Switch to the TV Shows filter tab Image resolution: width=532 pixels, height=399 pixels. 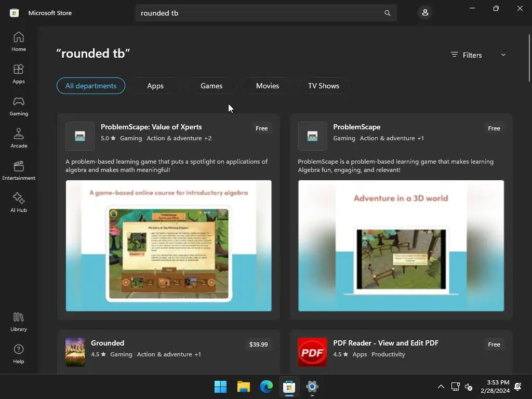coord(324,86)
